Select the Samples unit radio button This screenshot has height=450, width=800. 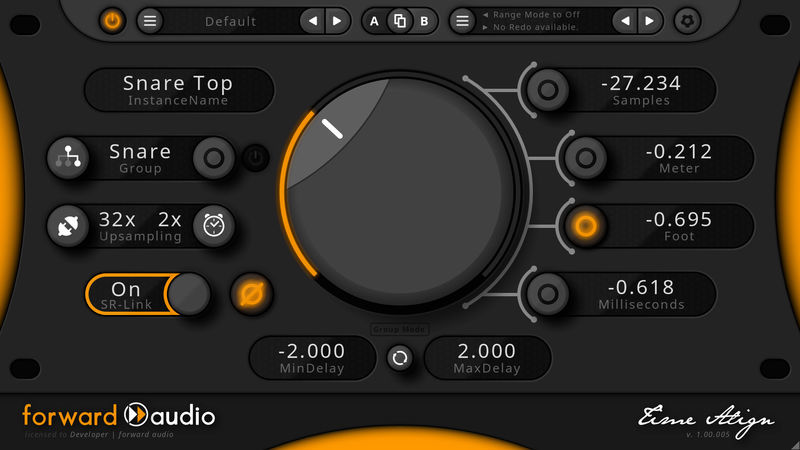coord(547,90)
